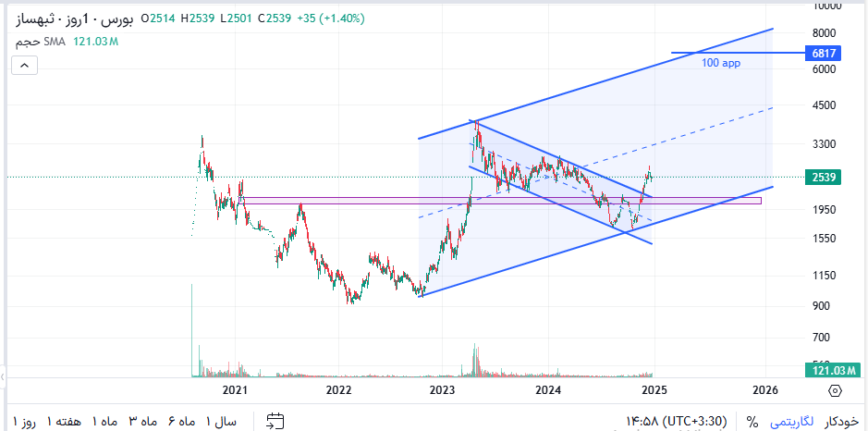
Task: Click the 2024 label on time axis
Action: click(548, 390)
